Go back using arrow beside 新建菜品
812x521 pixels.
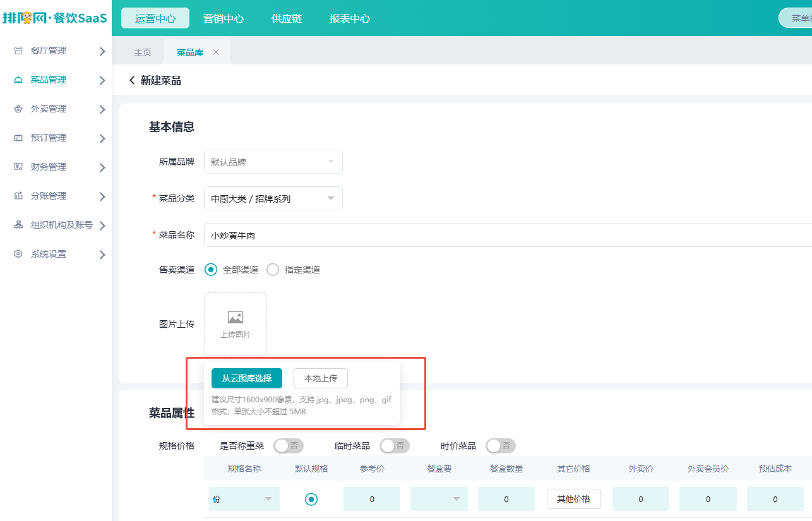(x=132, y=80)
